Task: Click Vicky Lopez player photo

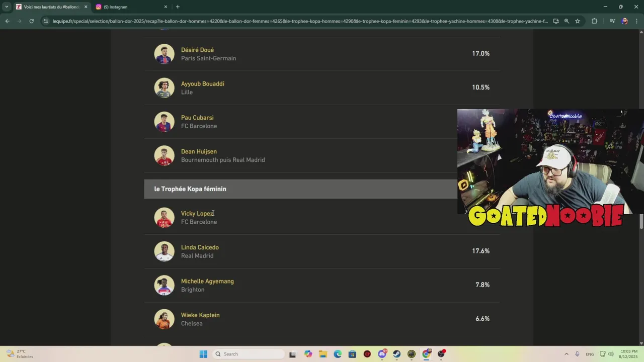Action: click(x=164, y=218)
